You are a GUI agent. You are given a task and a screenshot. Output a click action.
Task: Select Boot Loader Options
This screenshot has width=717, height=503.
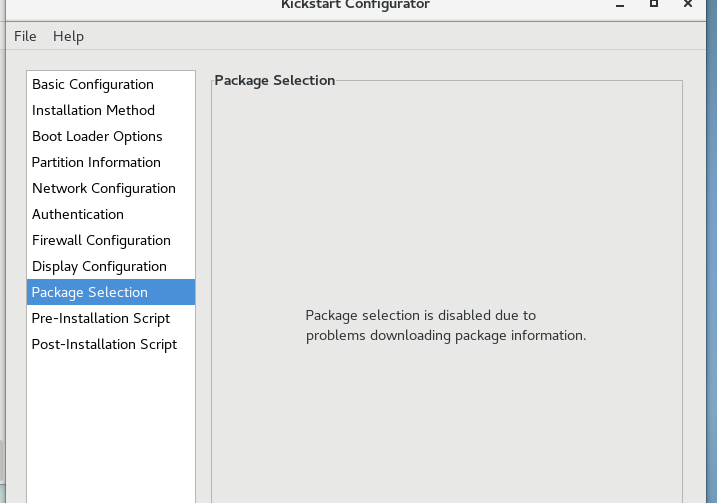(x=111, y=137)
